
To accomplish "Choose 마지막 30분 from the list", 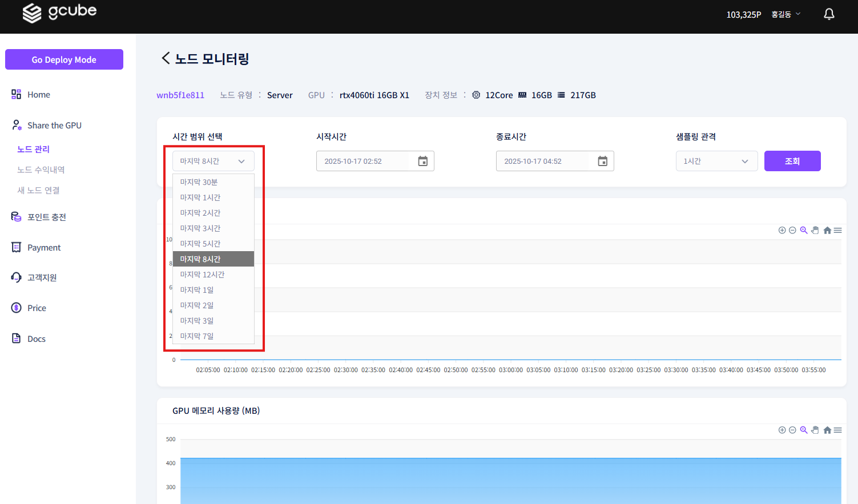I will click(x=199, y=182).
